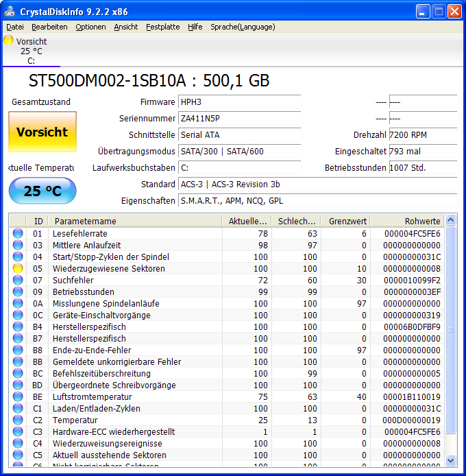Click the Firmware field showing HPH3
The width and height of the screenshot is (466, 476).
(x=239, y=102)
